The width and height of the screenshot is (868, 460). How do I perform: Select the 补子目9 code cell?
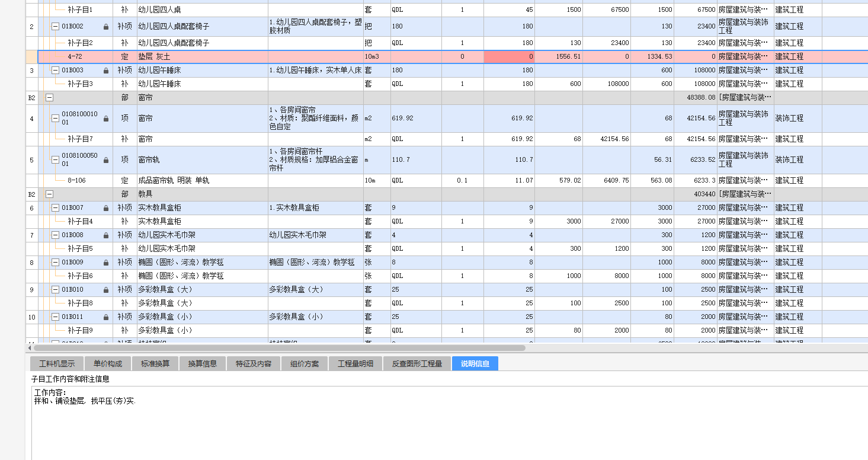point(75,331)
